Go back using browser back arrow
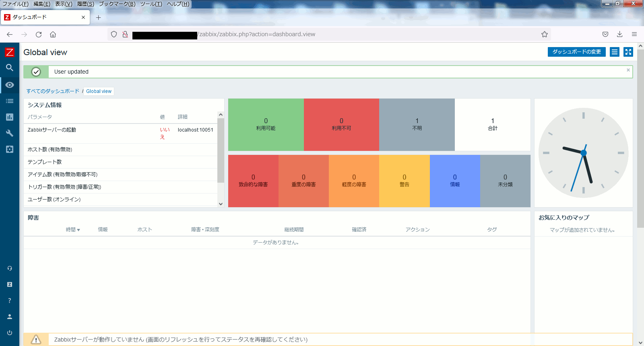 pyautogui.click(x=10, y=35)
